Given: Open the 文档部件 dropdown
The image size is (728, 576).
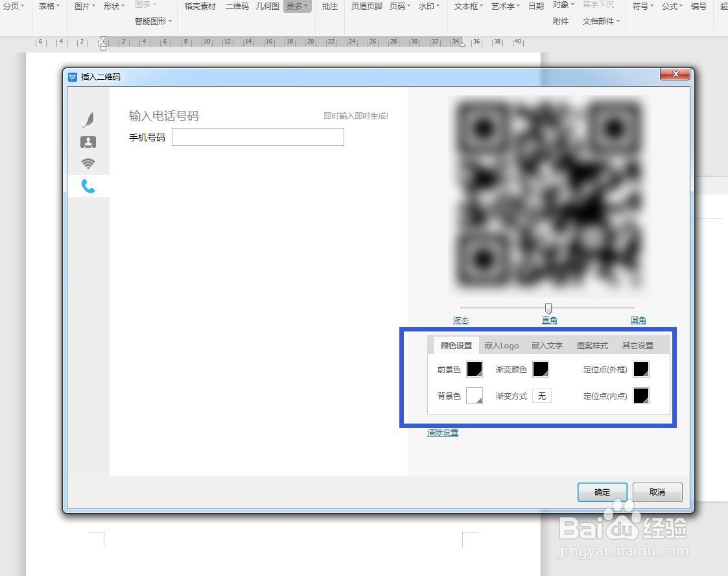Looking at the screenshot, I should coord(601,21).
